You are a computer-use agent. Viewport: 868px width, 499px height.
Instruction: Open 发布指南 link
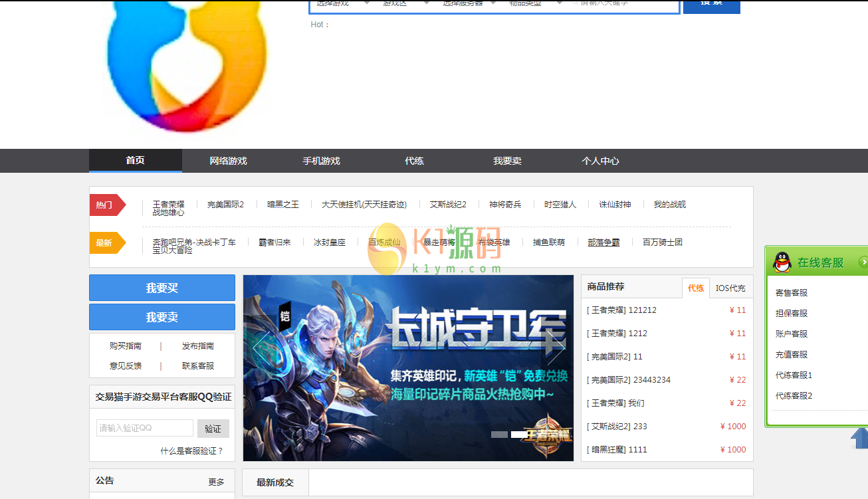tap(198, 346)
